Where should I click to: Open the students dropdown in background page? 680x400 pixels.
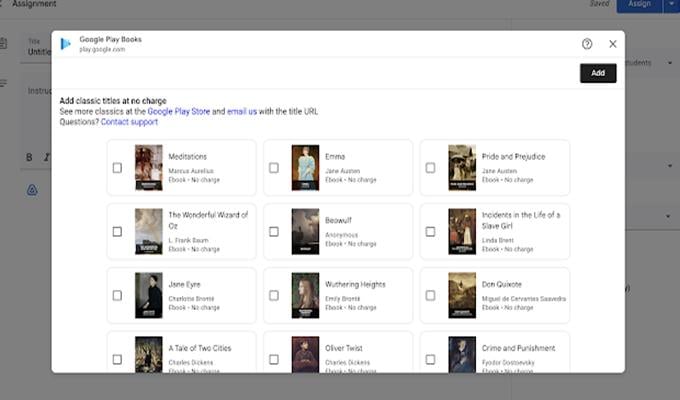[670, 63]
